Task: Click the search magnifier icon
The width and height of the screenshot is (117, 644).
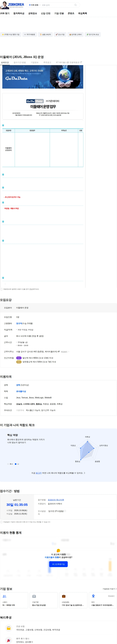Action: [75, 5]
